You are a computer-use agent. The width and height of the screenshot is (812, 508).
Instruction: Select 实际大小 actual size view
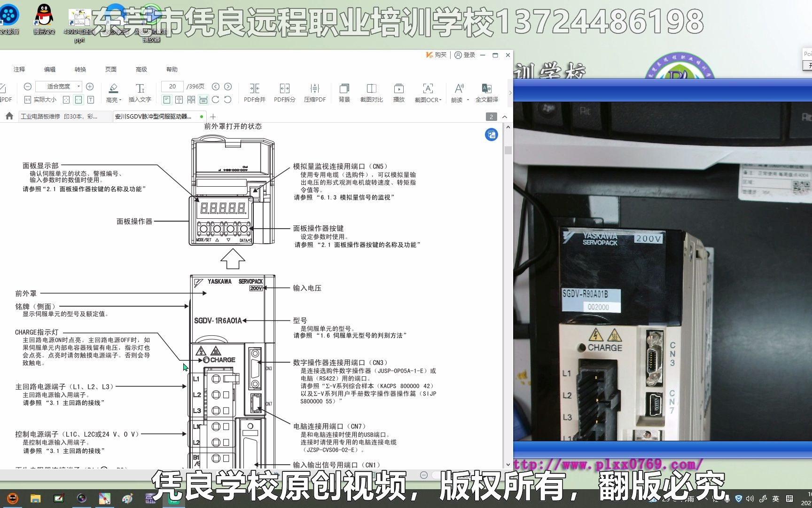(x=40, y=100)
